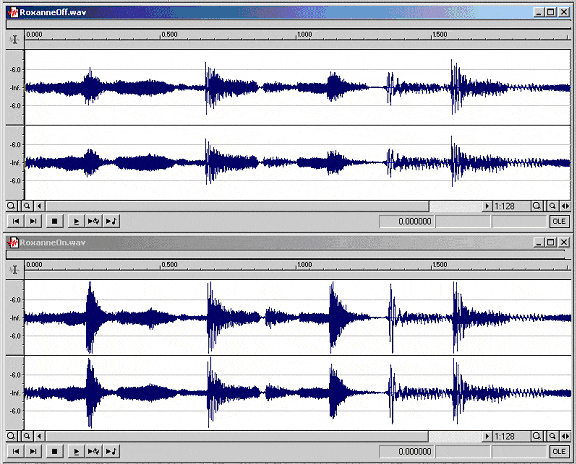Click the RoxanneOff.wav window title text
The height and width of the screenshot is (464, 576).
(x=53, y=12)
